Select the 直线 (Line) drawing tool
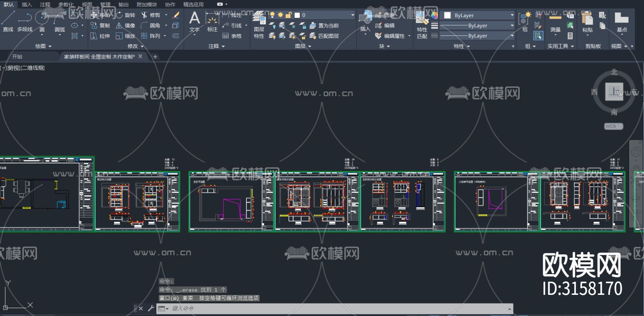Viewport: 644px width, 316px height. pyautogui.click(x=8, y=21)
